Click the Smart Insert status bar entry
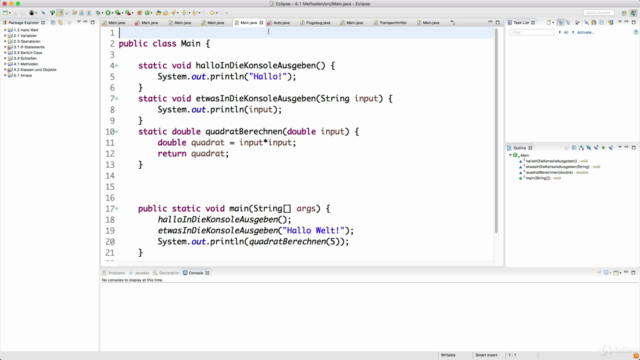This screenshot has width=640, height=360. click(486, 355)
